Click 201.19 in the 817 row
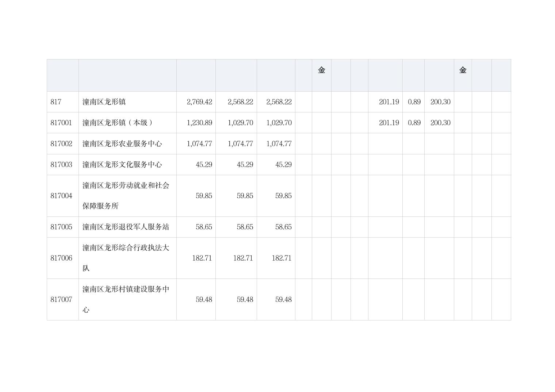555x392 pixels. pos(388,102)
